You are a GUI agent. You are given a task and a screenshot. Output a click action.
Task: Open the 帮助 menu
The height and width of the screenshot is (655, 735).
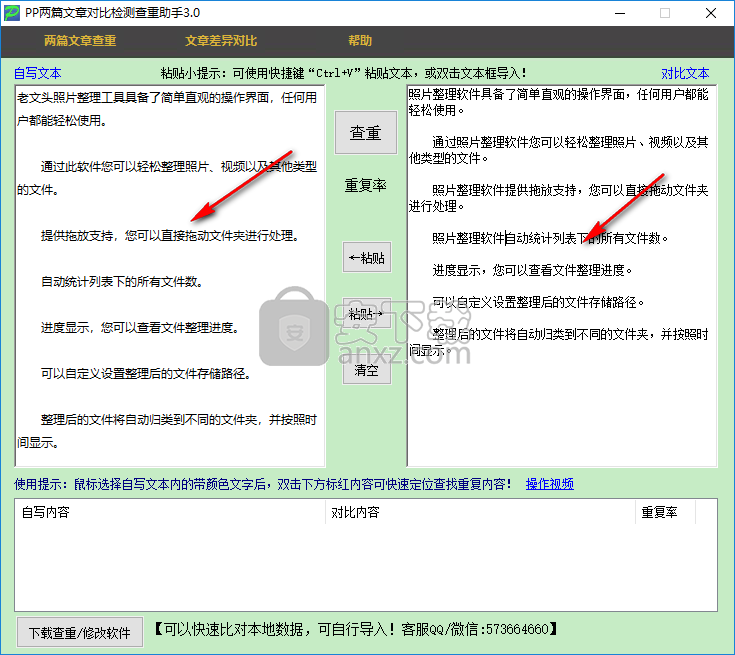360,41
